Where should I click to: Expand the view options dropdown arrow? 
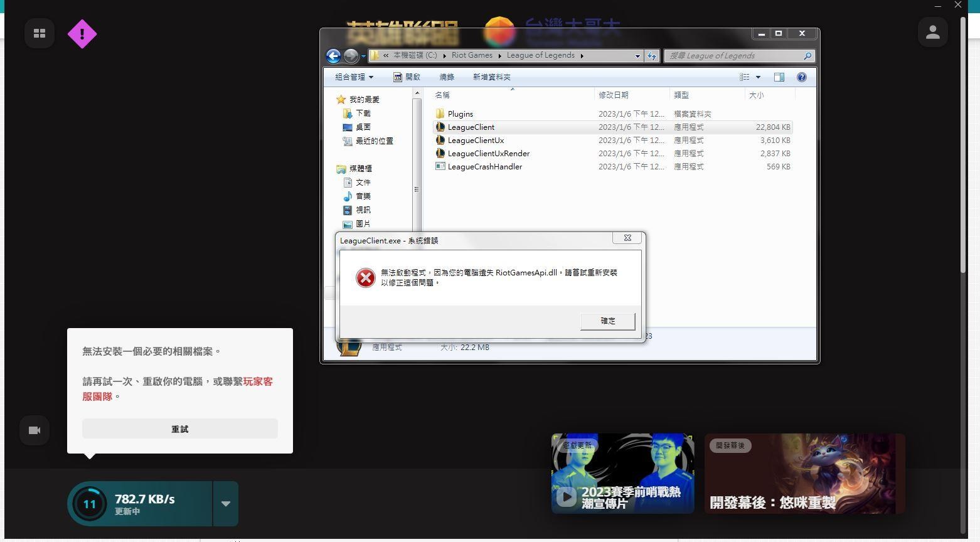coord(758,77)
